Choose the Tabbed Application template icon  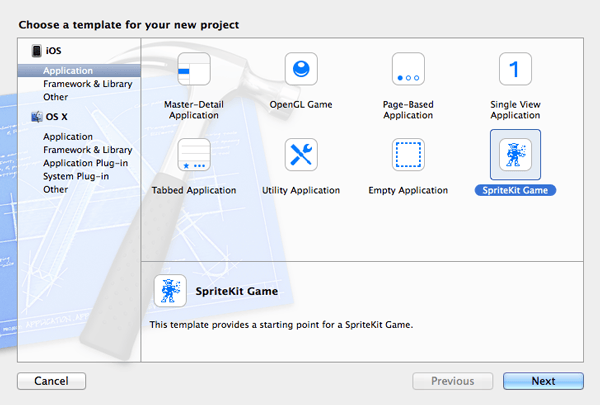click(x=193, y=155)
